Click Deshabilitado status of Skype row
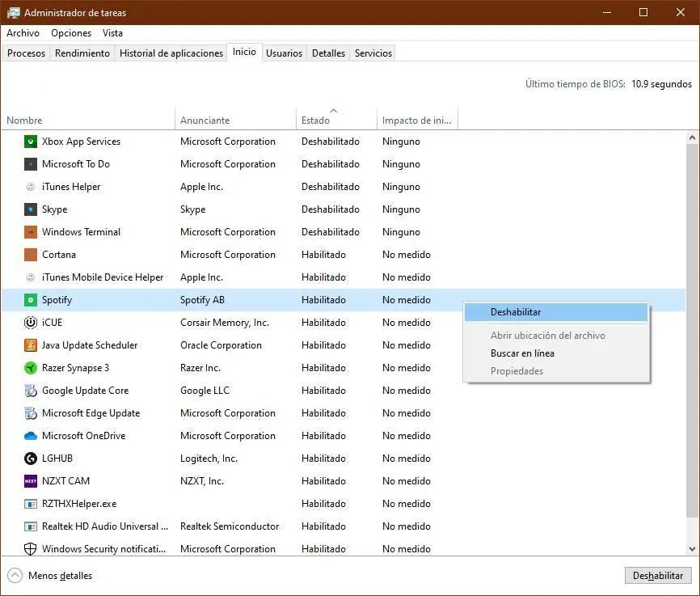 coord(331,209)
